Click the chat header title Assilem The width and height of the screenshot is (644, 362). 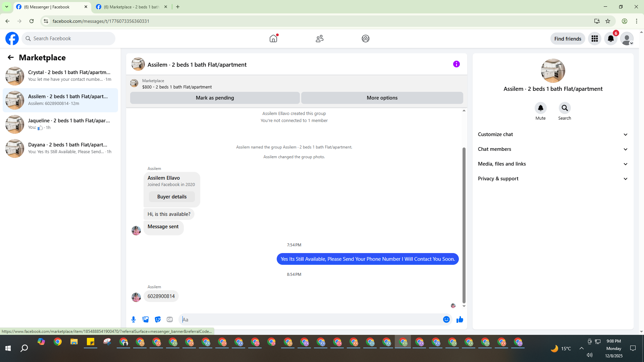click(x=197, y=65)
